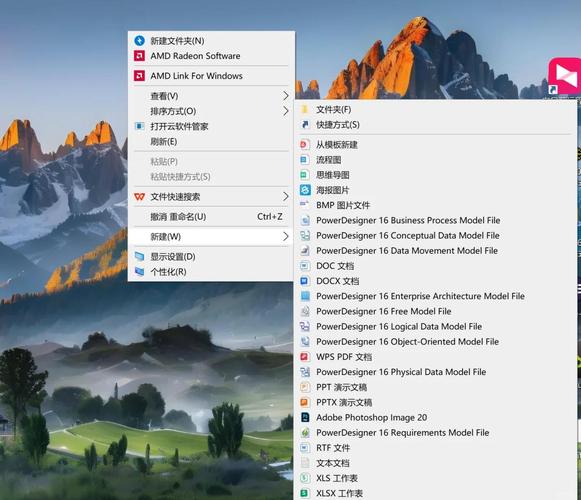Create new 思维导图 file
The image size is (581, 500).
pos(435,175)
